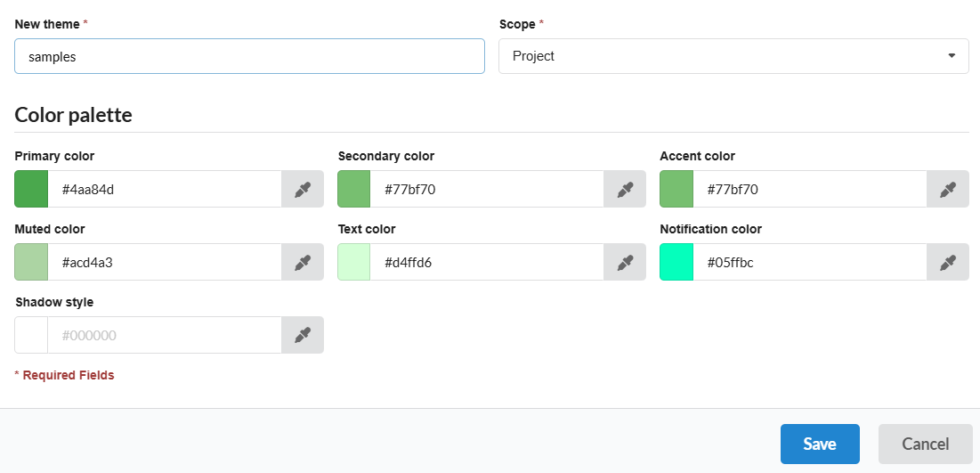
Task: Cancel the theme creation
Action: 925,444
